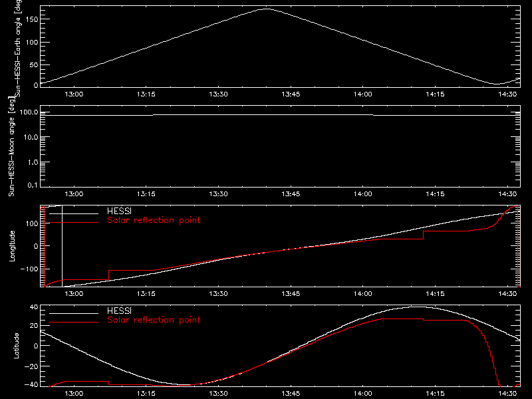Click the flat Sun-HESSI-Moon angle line
The image size is (532, 399).
[x=280, y=115]
